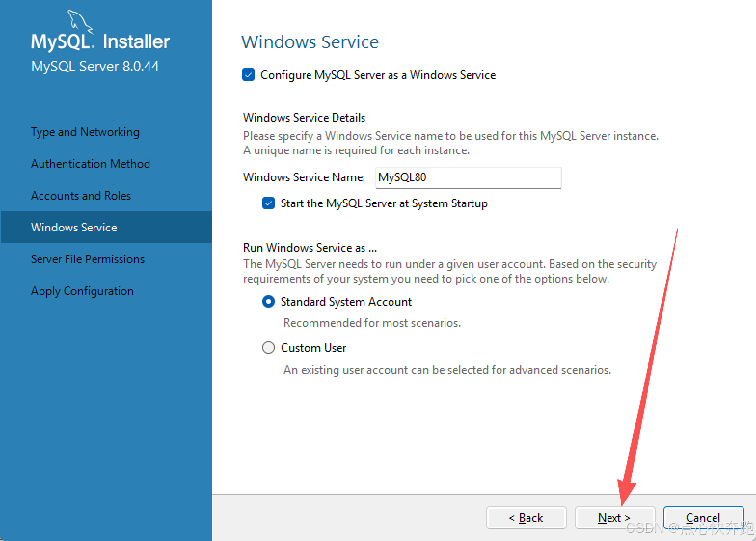
Task: Click the 'A unique name is required' text
Action: click(356, 150)
